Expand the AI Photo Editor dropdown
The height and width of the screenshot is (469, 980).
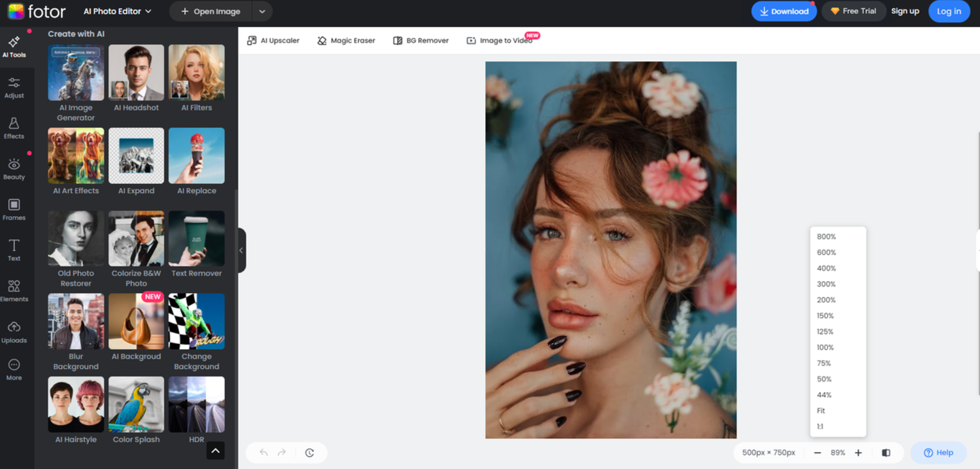(x=117, y=11)
